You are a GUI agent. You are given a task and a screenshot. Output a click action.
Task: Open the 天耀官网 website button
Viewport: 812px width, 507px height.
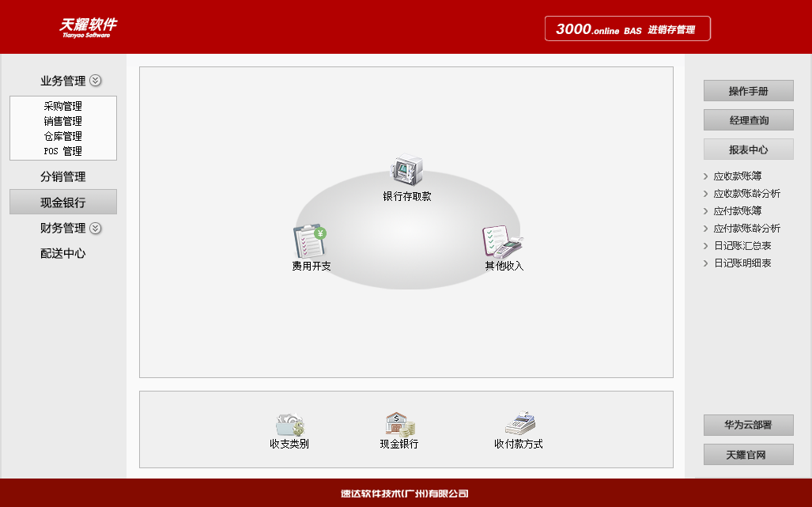748,454
